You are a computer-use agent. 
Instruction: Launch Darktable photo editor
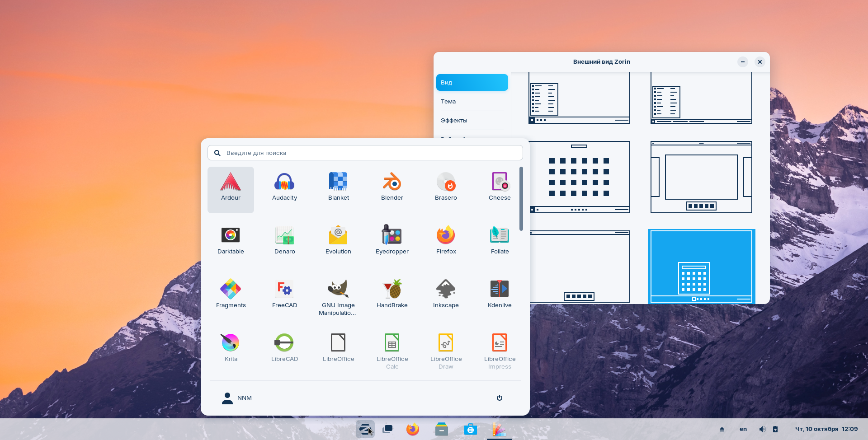[x=231, y=243]
